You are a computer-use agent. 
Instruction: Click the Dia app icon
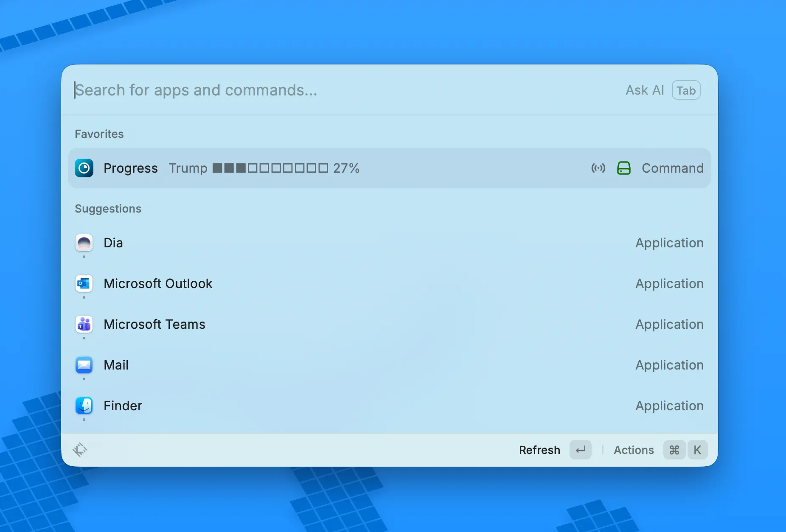[x=84, y=243]
